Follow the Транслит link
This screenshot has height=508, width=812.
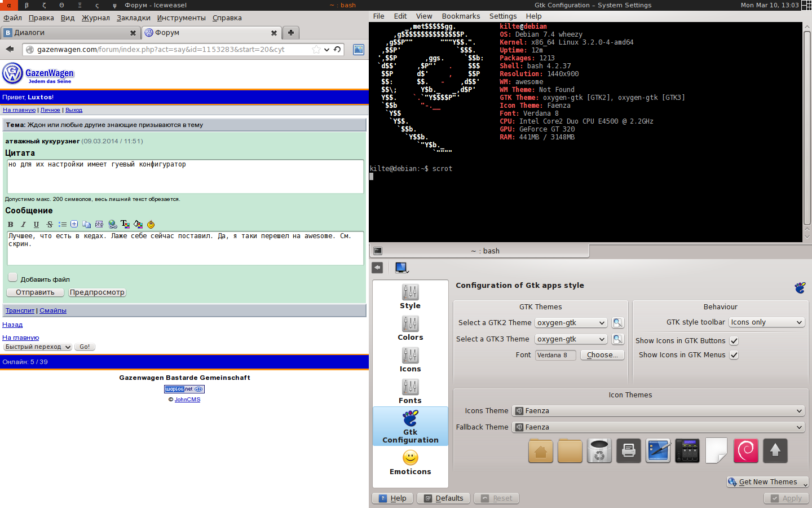20,310
